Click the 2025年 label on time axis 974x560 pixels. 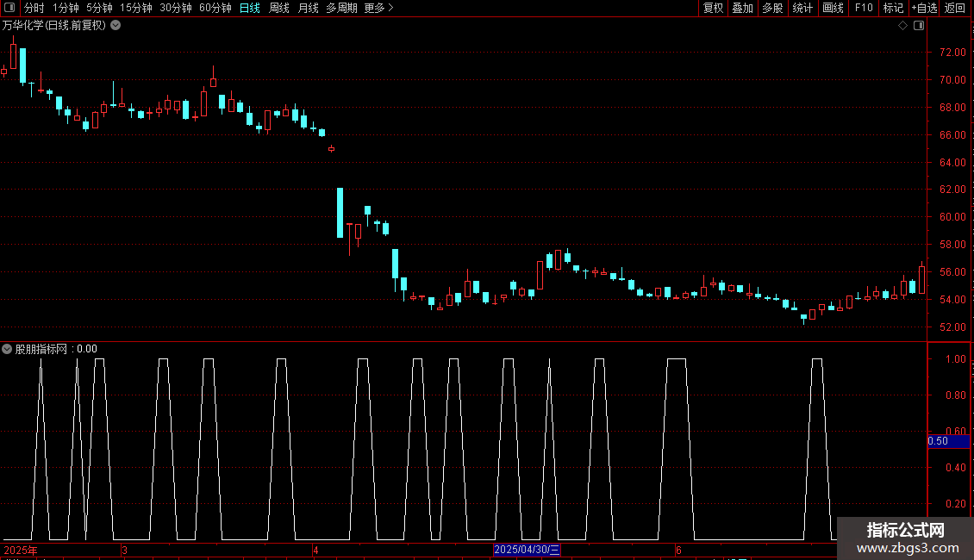(x=21, y=550)
